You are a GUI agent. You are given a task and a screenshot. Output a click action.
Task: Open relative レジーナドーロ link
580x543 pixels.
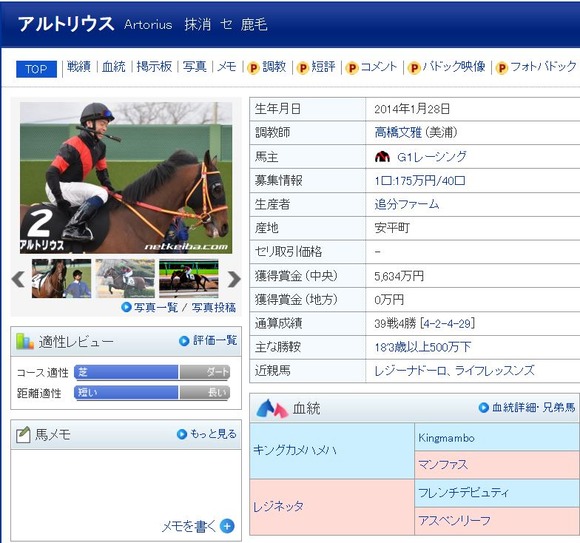click(x=411, y=370)
